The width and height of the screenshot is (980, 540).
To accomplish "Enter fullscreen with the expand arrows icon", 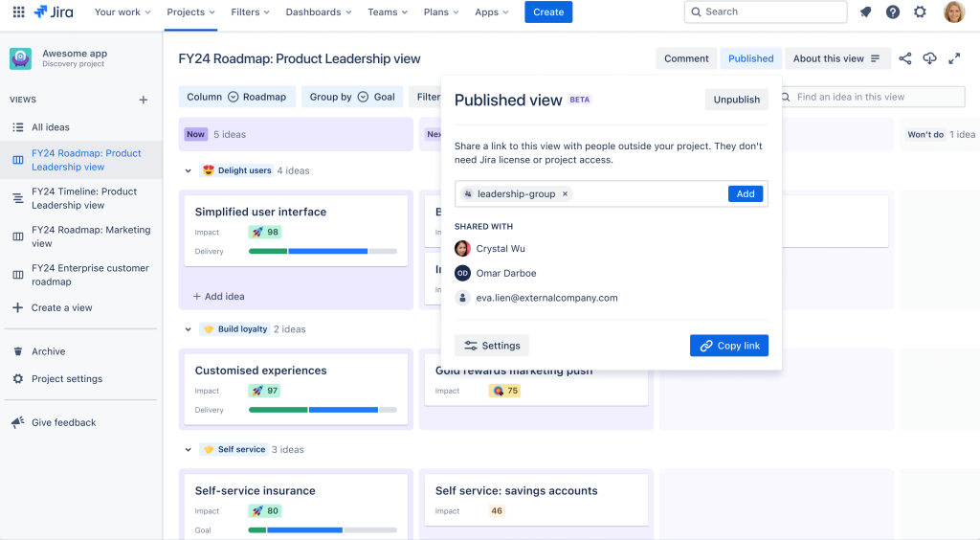I will click(x=954, y=58).
